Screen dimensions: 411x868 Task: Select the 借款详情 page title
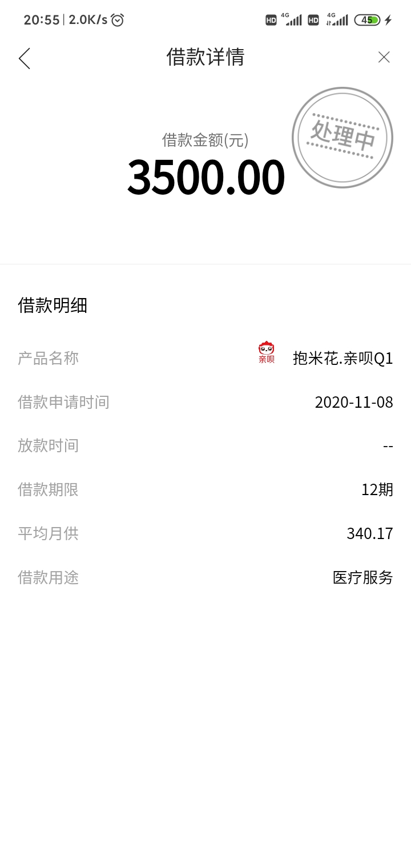tap(205, 57)
